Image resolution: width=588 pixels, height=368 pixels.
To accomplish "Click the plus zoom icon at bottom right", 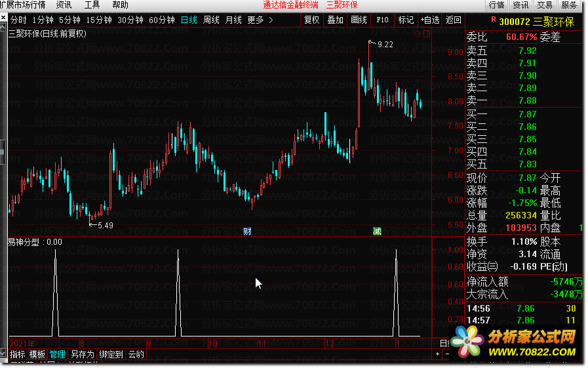I will 438,354.
